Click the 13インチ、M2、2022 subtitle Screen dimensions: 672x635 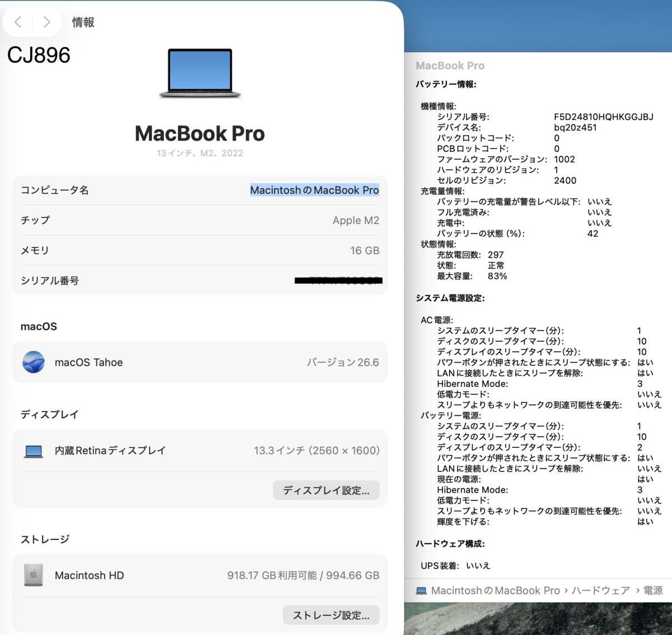[x=200, y=153]
